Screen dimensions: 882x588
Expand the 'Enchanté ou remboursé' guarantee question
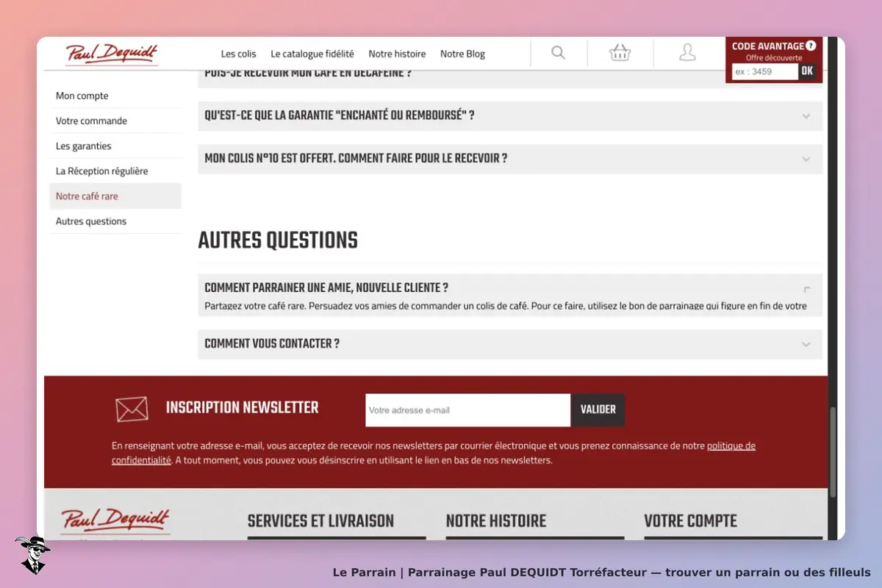pyautogui.click(x=510, y=116)
